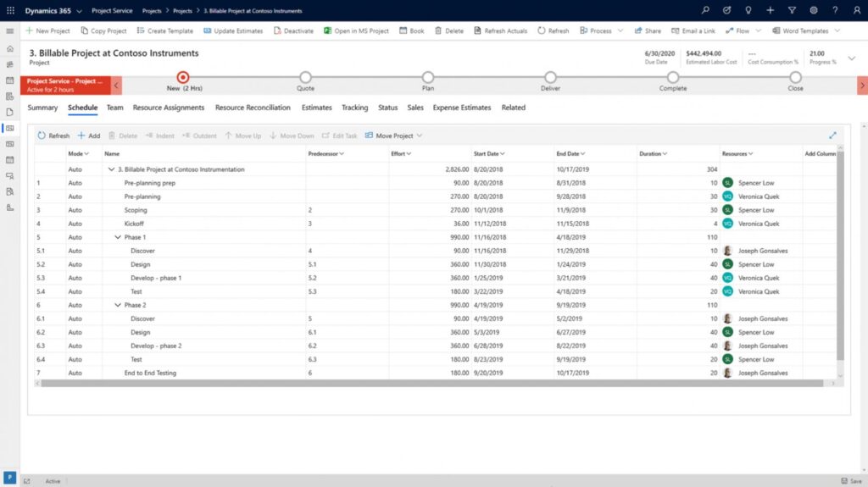Open the Resources column header dropdown
The image size is (868, 487).
(751, 154)
